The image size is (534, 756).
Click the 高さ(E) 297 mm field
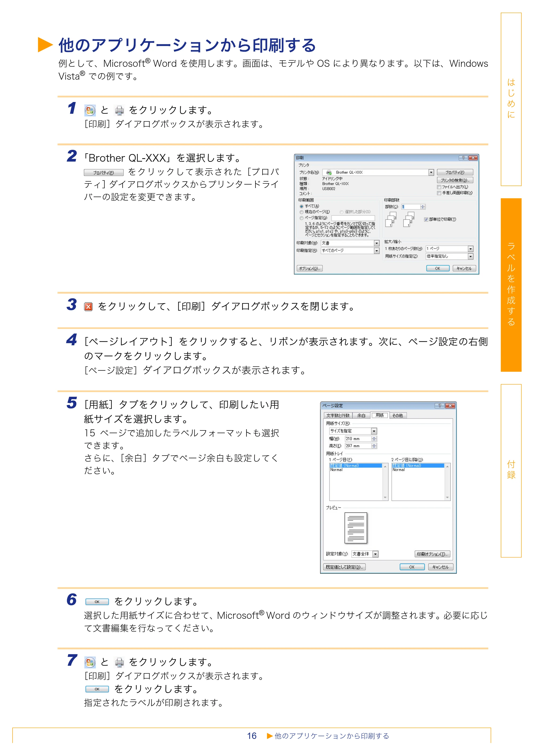click(x=361, y=446)
